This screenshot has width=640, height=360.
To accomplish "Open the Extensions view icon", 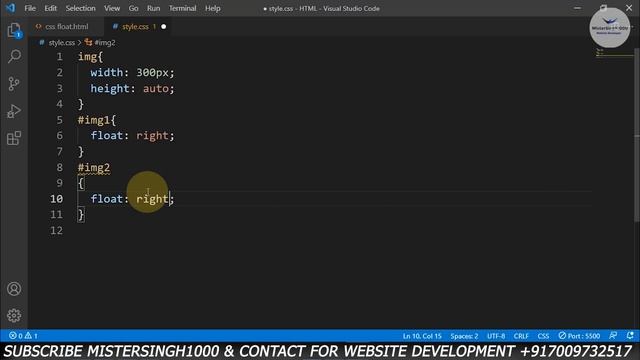I will coord(14,138).
